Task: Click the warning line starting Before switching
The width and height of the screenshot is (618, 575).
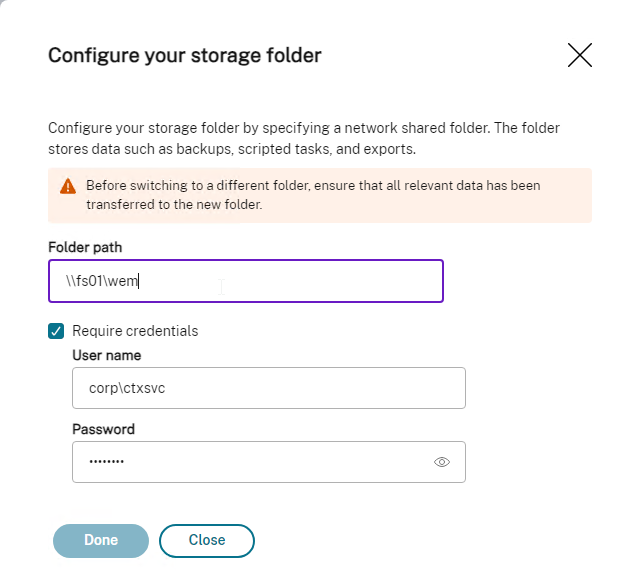Action: click(313, 185)
